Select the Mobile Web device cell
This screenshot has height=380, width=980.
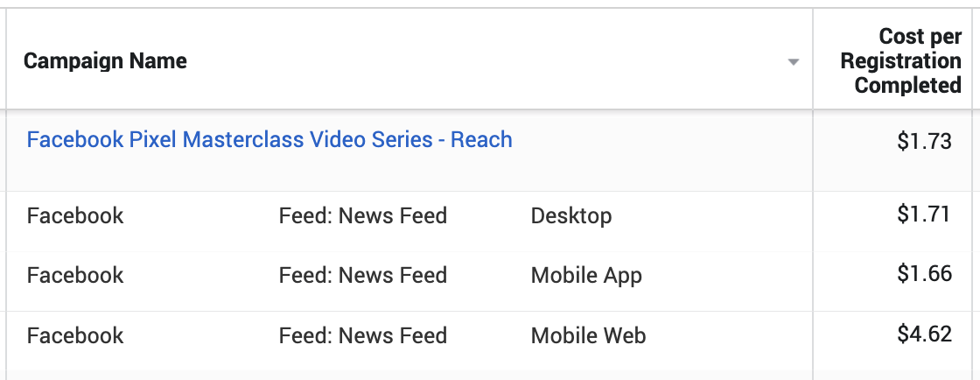tap(588, 335)
